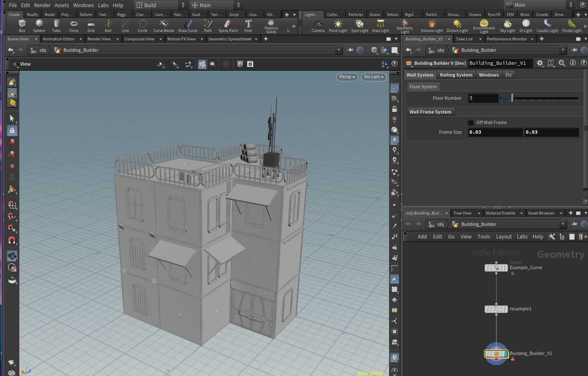Select the Example_Curve node
The height and width of the screenshot is (376, 588).
point(496,268)
